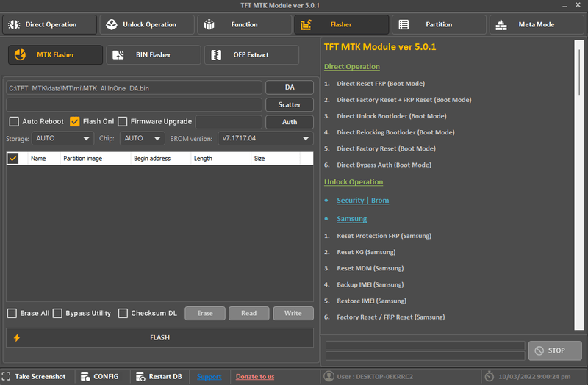This screenshot has width=588, height=385.
Task: Click the timer clock icon
Action: pos(490,376)
